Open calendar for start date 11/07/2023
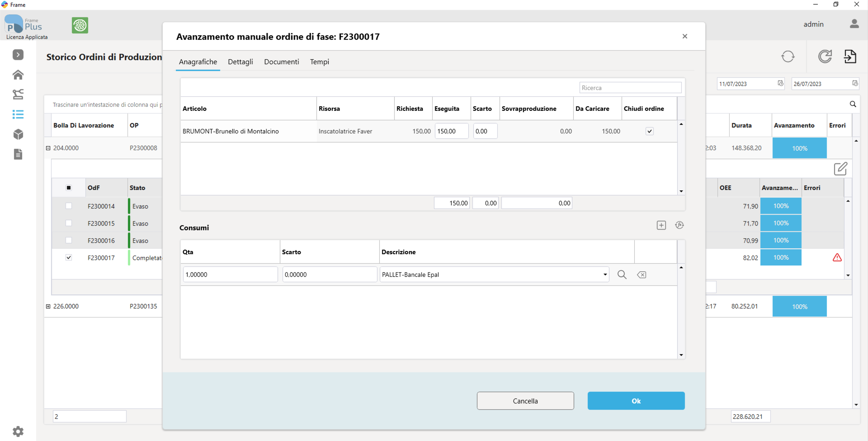Viewport: 868px width, 441px height. click(780, 83)
